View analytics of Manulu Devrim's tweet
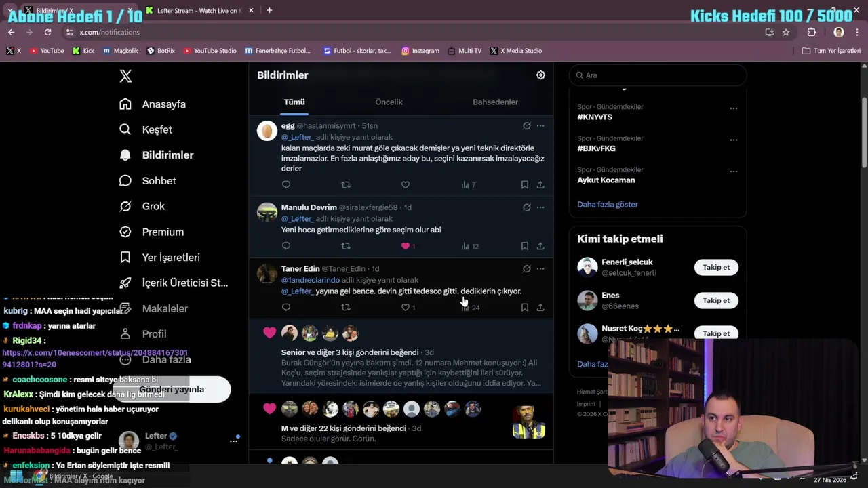868x488 pixels. click(470, 246)
